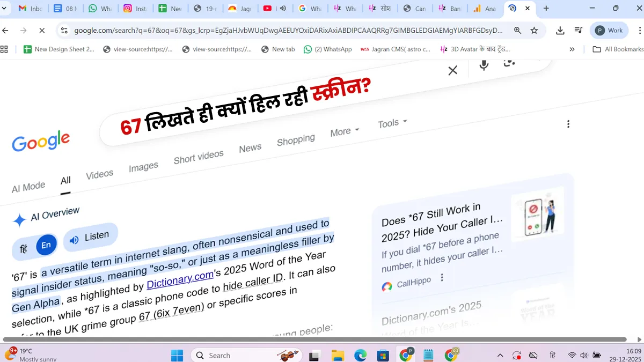Switch to the News results tab
644x362 pixels.
point(250,148)
